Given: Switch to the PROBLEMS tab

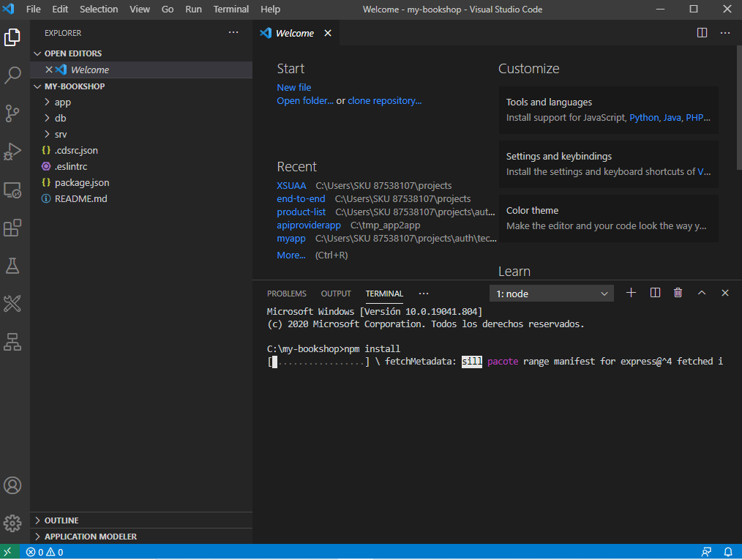Looking at the screenshot, I should 286,294.
